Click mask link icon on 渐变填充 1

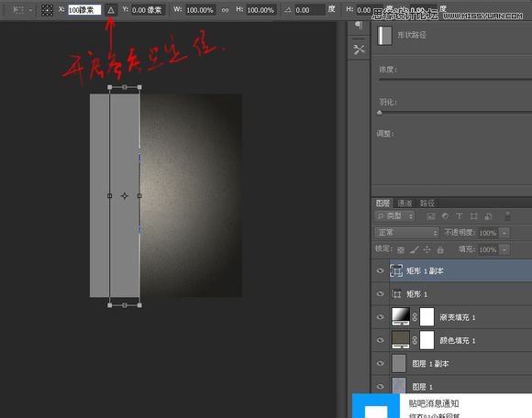pyautogui.click(x=415, y=317)
